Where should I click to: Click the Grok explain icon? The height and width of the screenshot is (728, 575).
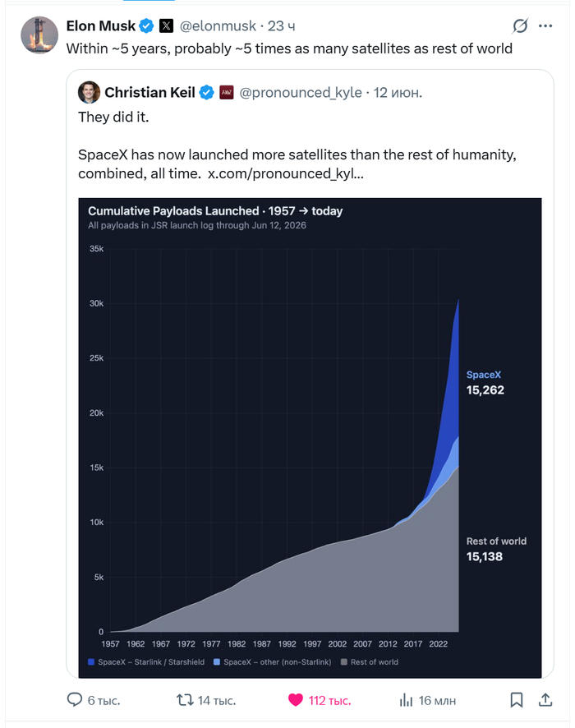[x=520, y=26]
